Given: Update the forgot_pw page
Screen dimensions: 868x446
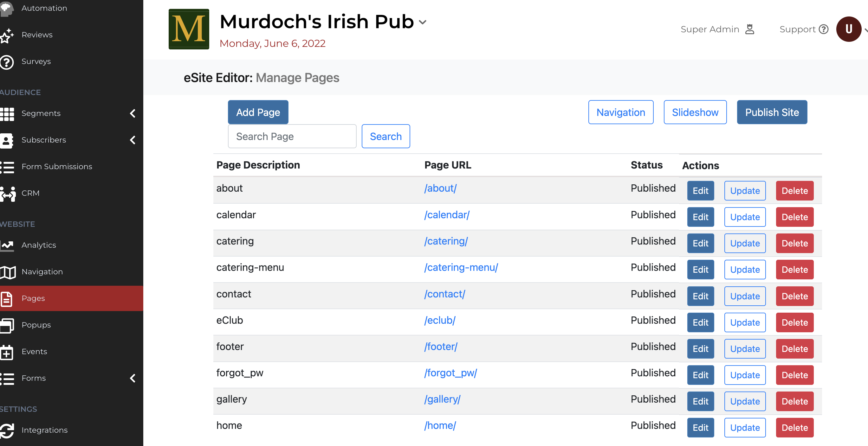Looking at the screenshot, I should pos(745,375).
